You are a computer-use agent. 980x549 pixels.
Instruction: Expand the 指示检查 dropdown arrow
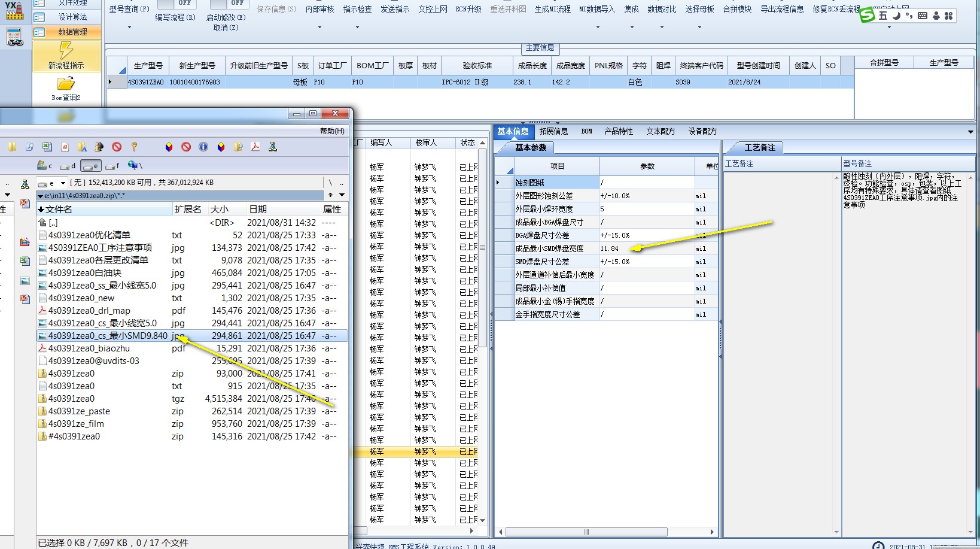click(x=357, y=27)
